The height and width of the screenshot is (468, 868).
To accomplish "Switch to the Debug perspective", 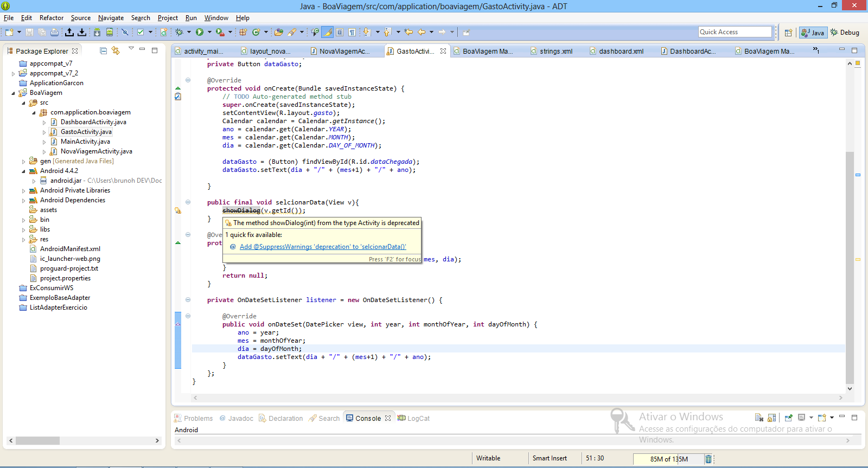I will [845, 33].
